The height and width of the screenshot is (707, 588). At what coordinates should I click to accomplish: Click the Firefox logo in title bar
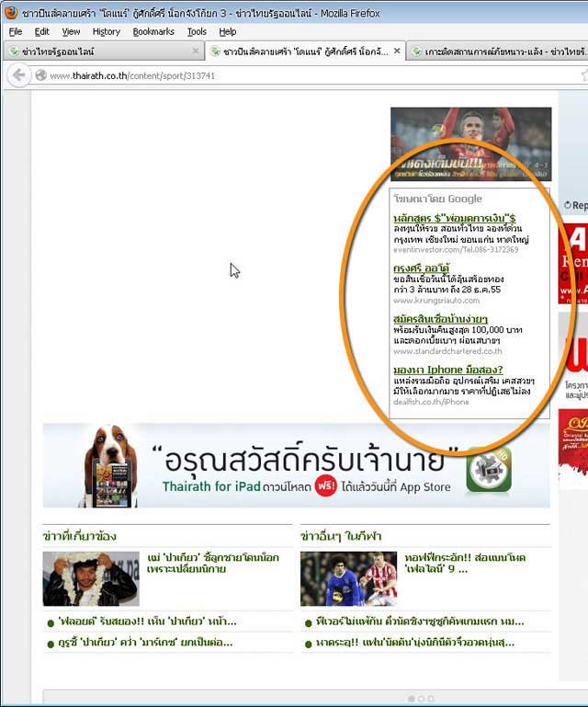click(x=10, y=12)
